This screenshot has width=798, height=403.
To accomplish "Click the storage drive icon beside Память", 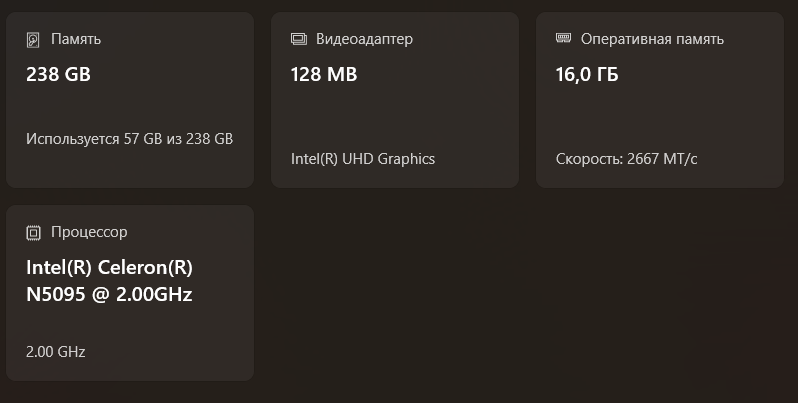I will click(34, 40).
